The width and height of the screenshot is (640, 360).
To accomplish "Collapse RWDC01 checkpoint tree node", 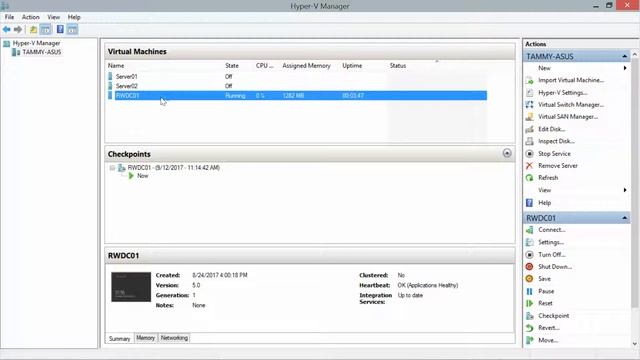I will click(x=112, y=168).
